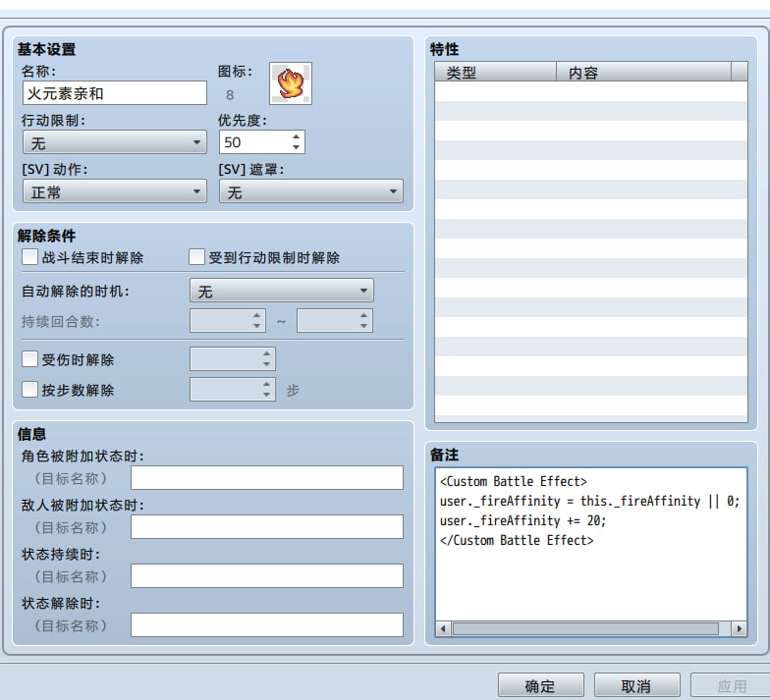Open the [SV] 动作 dropdown
Viewport: 770px width, 700px height.
pyautogui.click(x=114, y=191)
